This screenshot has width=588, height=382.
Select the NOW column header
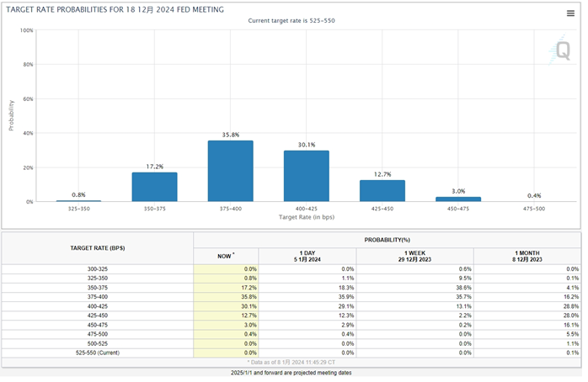point(226,255)
